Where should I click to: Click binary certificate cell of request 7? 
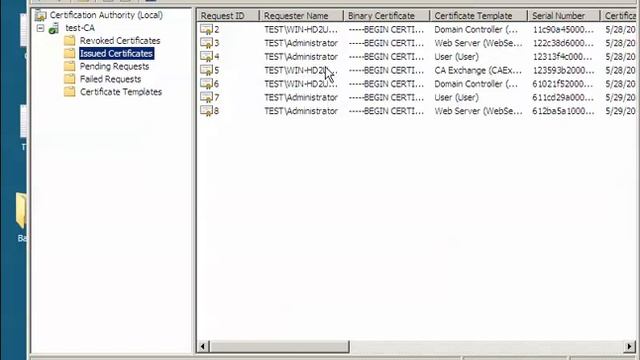386,98
